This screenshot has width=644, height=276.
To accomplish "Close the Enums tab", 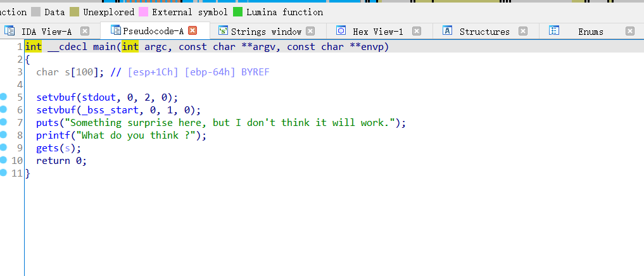I will tap(630, 31).
